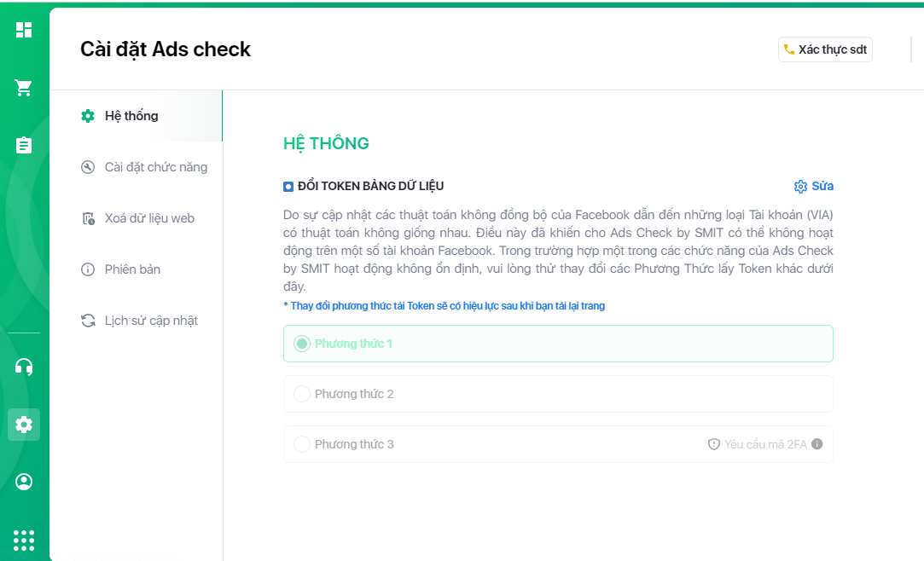Open the dashboard grid icon in sidebar
The height and width of the screenshot is (561, 924).
tap(24, 30)
